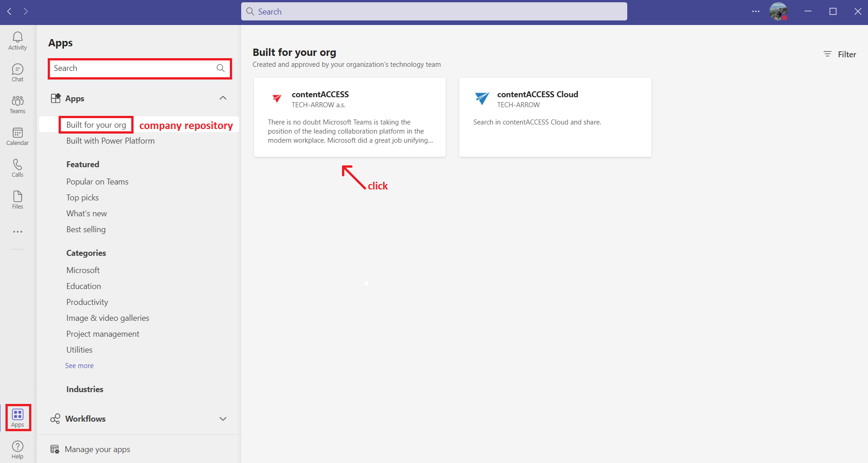Open the Education category
Viewport: 868px width, 463px height.
[x=84, y=286]
